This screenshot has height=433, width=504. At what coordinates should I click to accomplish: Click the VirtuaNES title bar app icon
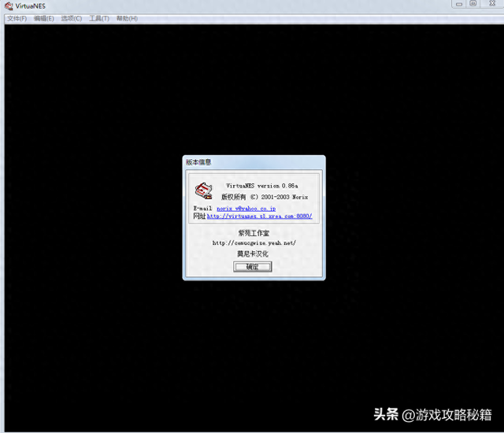point(9,6)
